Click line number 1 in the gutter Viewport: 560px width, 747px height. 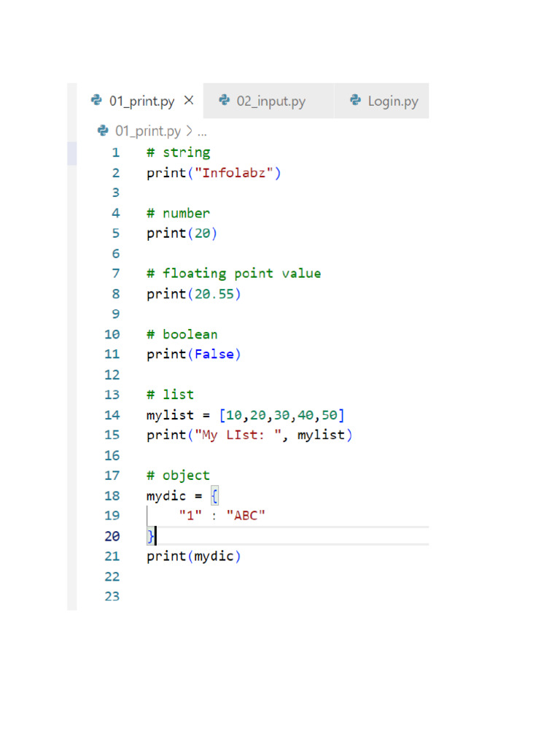point(116,152)
